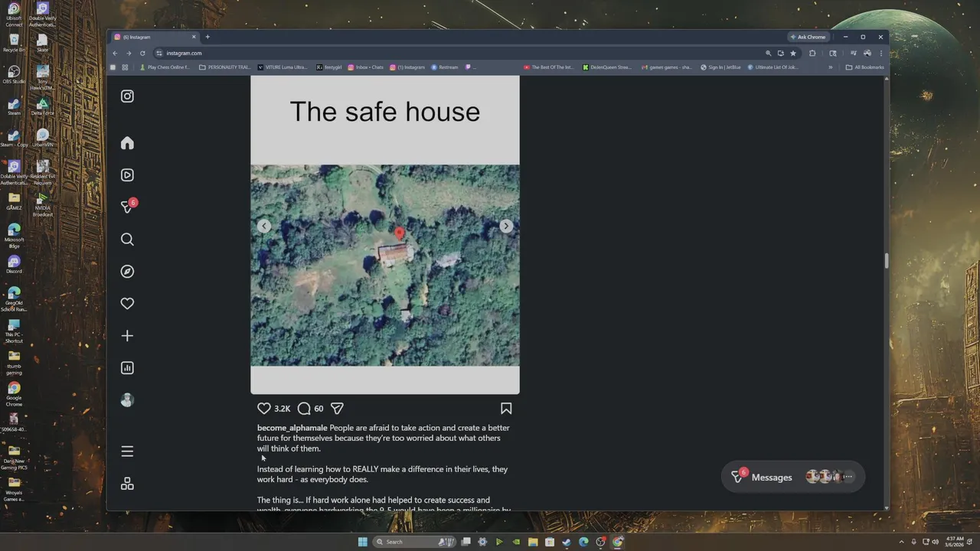Screen dimensions: 980x551
Task: Open PERSONALITY TRAI... bookmark folder
Action: pos(224,67)
